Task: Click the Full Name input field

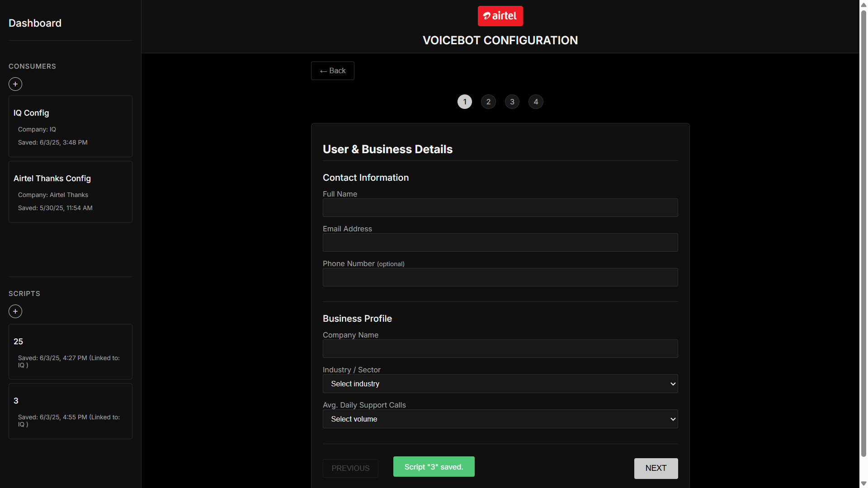Action: [500, 208]
